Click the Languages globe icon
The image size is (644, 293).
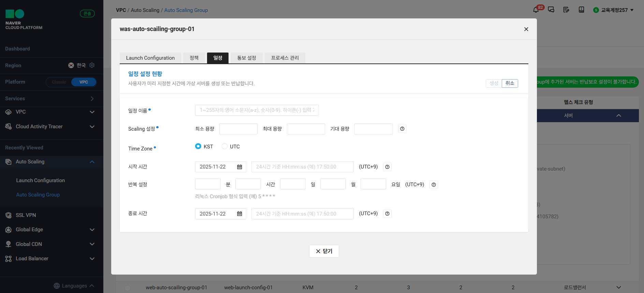[57, 286]
